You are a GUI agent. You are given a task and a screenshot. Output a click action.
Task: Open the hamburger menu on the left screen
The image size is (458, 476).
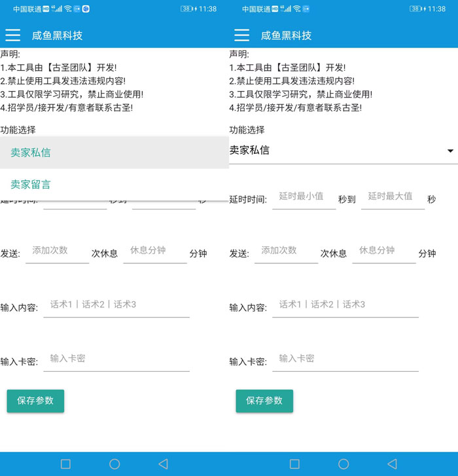pyautogui.click(x=13, y=35)
